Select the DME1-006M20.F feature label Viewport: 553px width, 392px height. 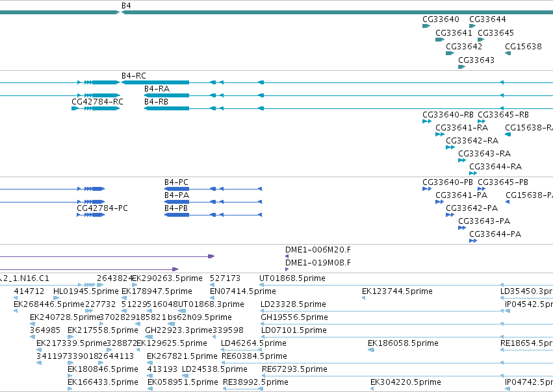coord(318,250)
